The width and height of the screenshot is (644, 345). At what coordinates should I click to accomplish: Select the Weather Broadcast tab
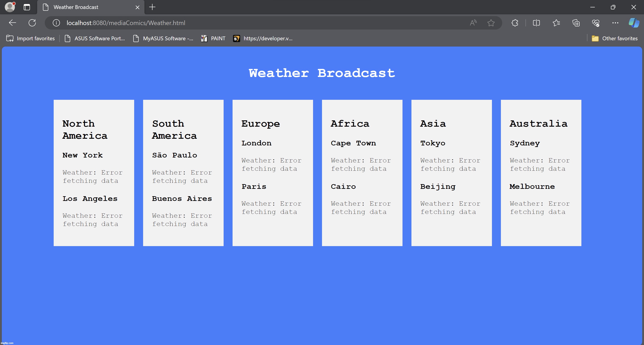91,7
